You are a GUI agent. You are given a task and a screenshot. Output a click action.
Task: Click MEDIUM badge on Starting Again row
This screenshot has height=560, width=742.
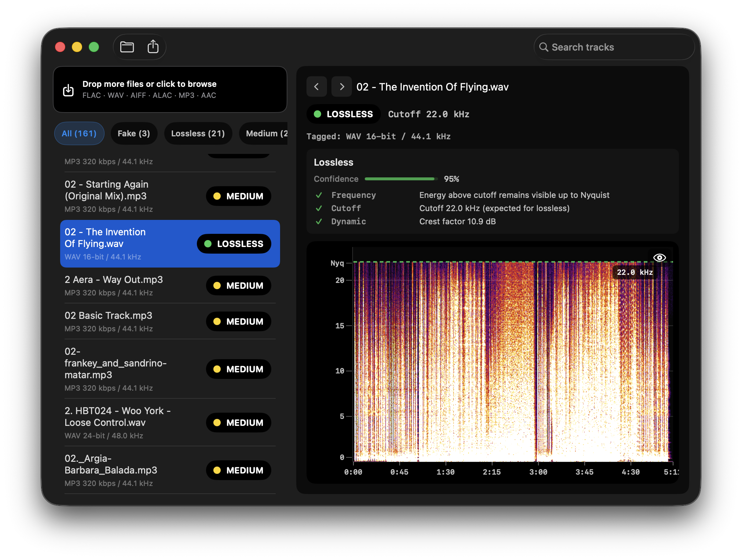tap(239, 196)
